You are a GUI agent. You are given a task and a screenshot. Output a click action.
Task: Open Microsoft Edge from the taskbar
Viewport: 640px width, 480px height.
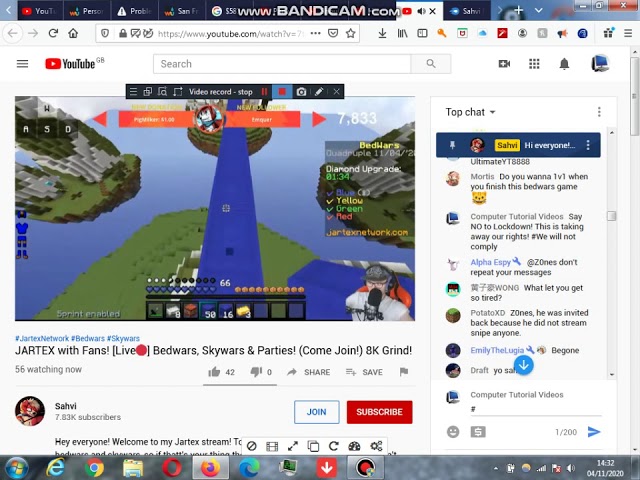pyautogui.click(x=249, y=467)
